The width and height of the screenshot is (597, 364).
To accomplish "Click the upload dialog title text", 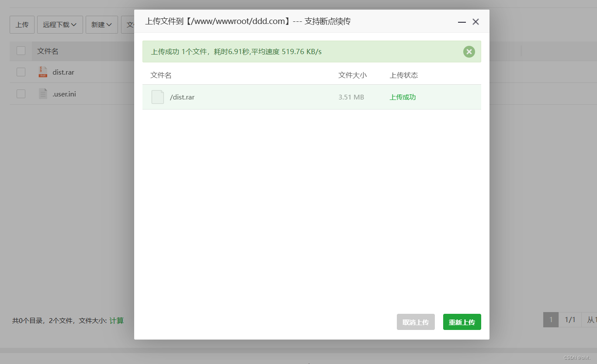I will (248, 21).
